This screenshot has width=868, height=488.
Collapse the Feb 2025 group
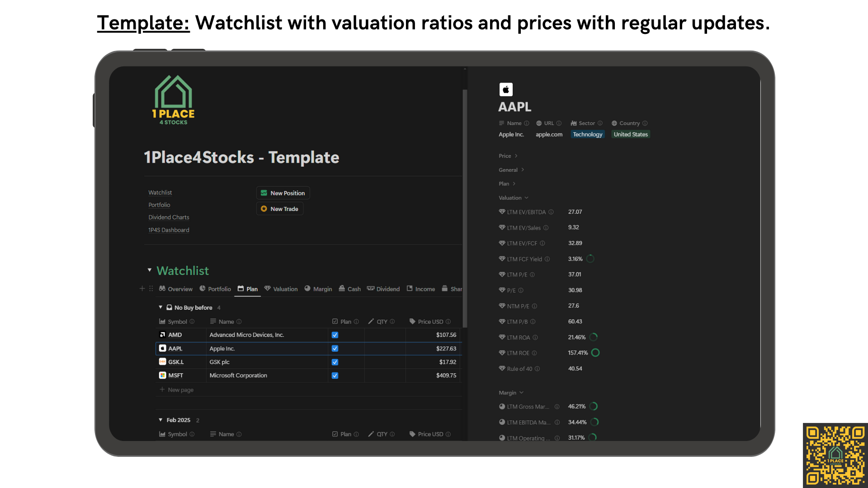click(160, 420)
